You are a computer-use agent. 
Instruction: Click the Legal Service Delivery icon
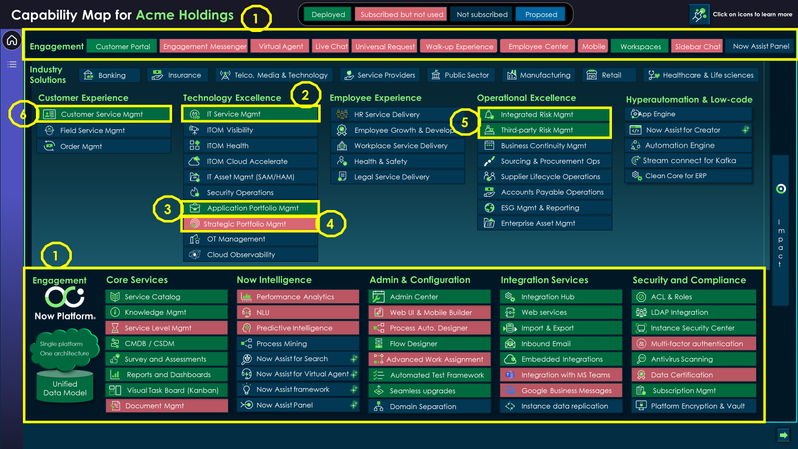342,177
